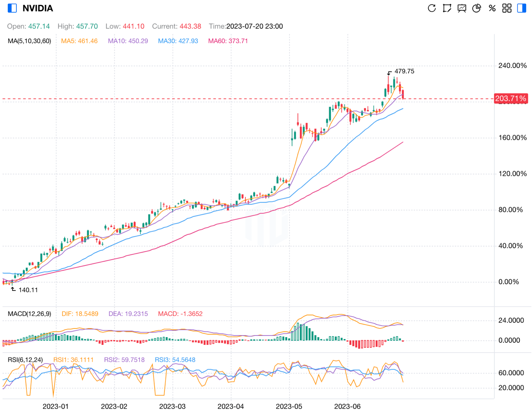Click the red 203.71% current price tag

coord(511,99)
